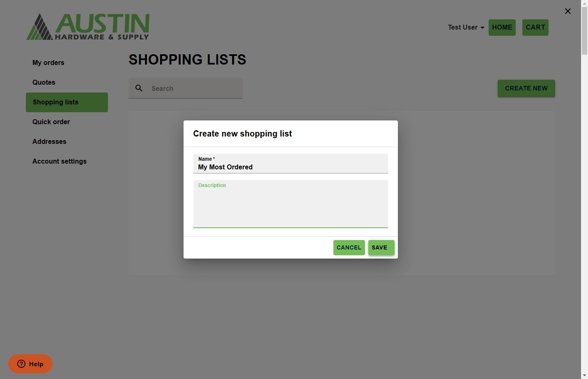Viewport: 588px width, 379px height.
Task: Select Quotes in the sidebar
Action: click(x=44, y=82)
